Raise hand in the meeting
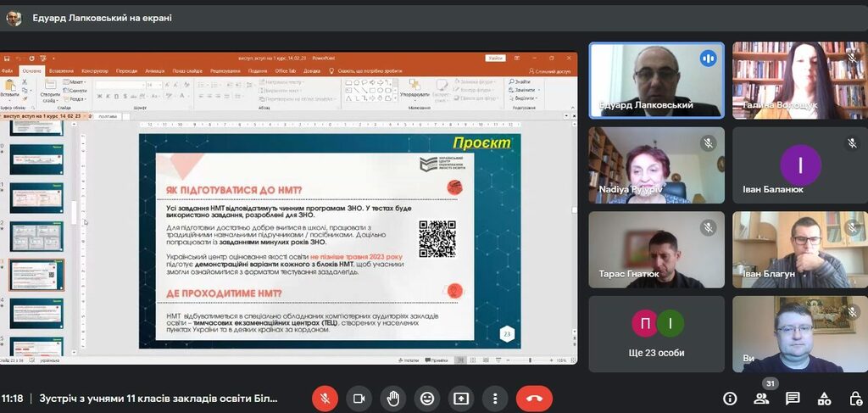 point(392,398)
